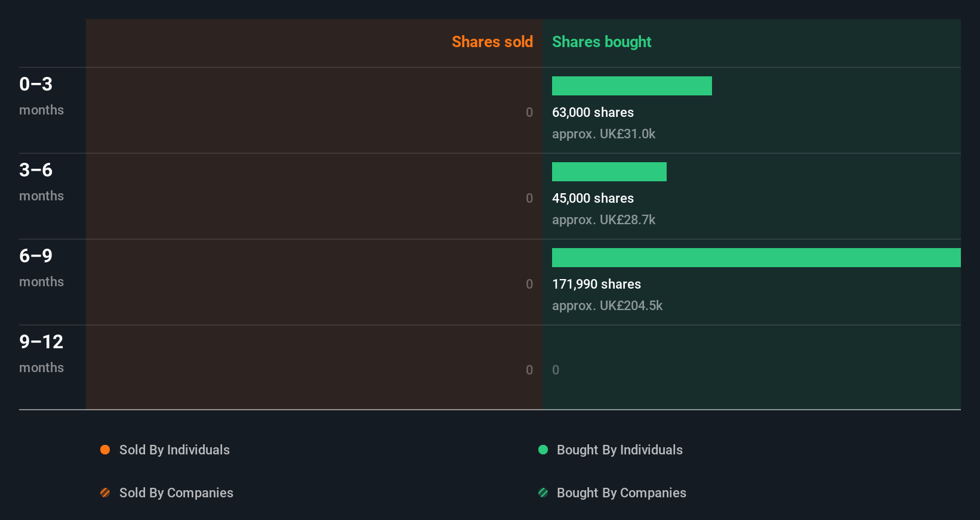
Task: Click the shares bought 0 in 9–12 months row
Action: (x=556, y=370)
